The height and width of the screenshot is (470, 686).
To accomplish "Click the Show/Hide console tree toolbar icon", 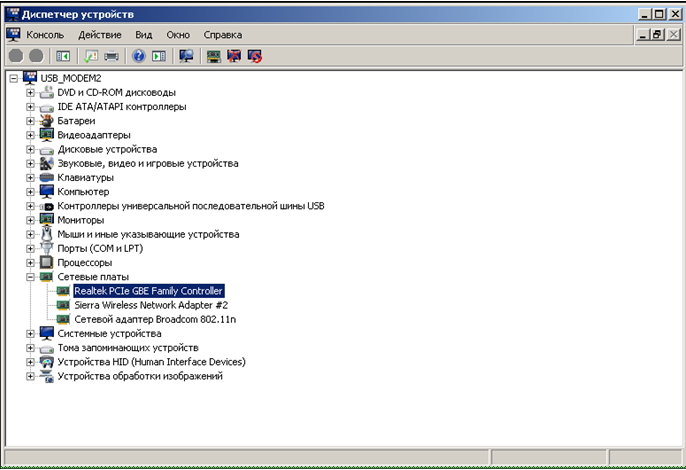I will coord(62,56).
